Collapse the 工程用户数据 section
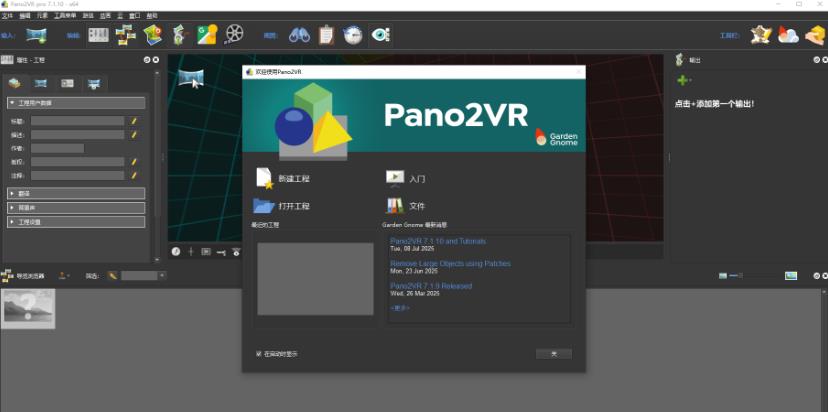Viewport: 828px width, 412px height. [x=76, y=103]
